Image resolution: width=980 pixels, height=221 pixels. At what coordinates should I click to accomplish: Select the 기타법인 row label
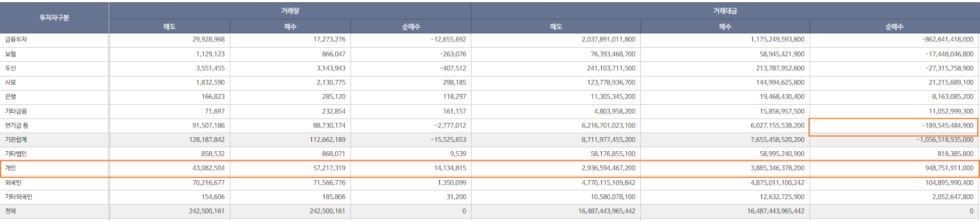[16, 154]
